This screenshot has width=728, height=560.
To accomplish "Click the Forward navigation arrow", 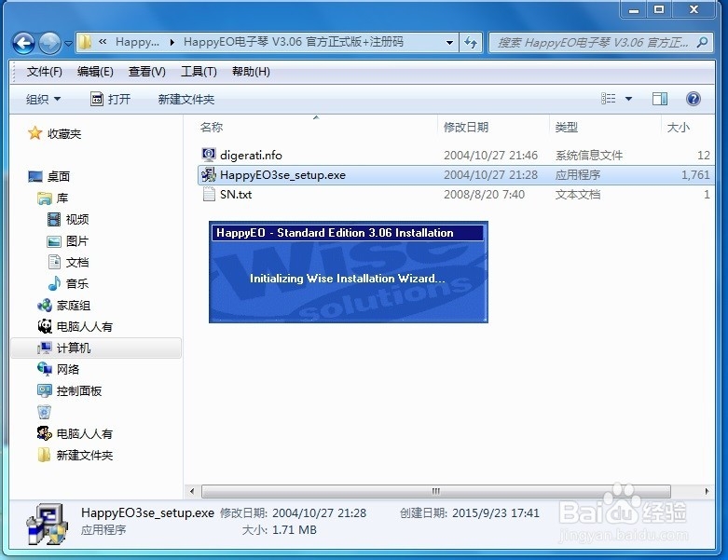I will (49, 43).
